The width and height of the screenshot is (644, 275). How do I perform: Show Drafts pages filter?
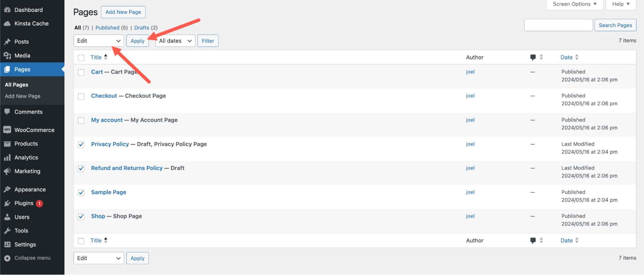pyautogui.click(x=142, y=28)
